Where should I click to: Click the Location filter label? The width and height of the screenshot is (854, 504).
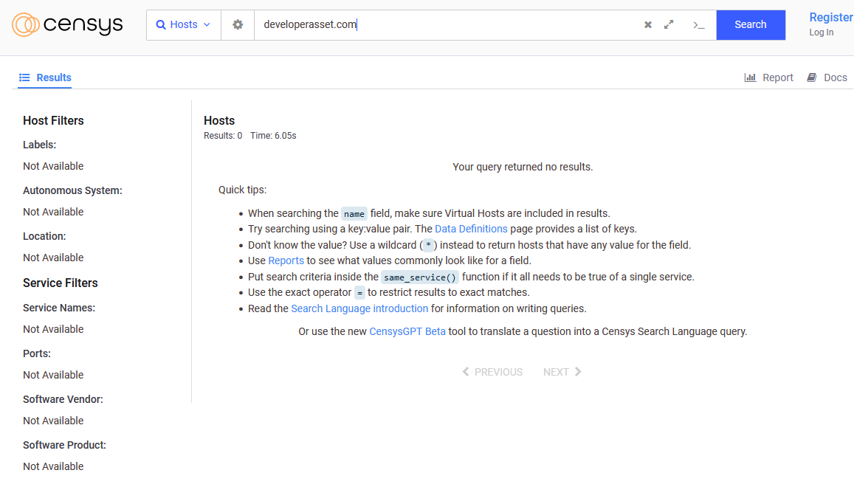coord(44,236)
